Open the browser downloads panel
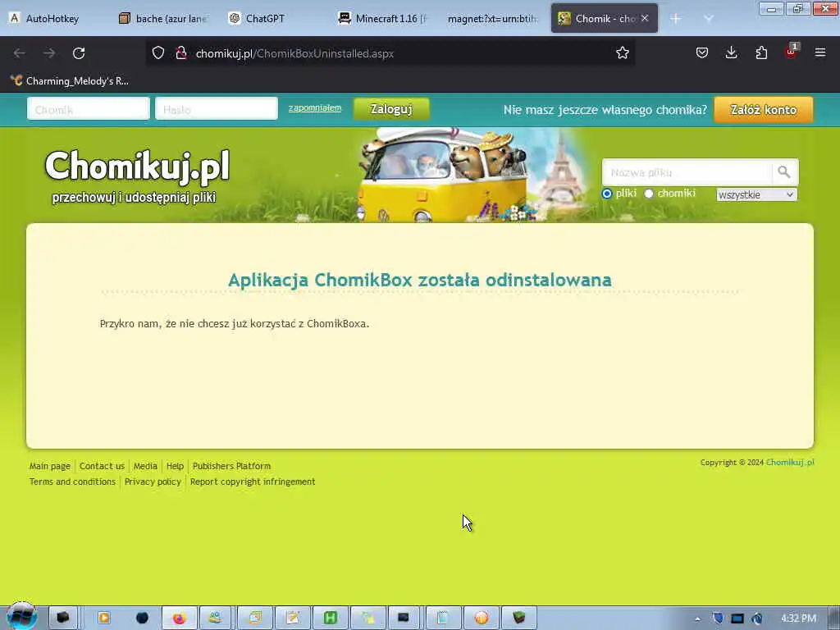This screenshot has height=630, width=840. 731,52
